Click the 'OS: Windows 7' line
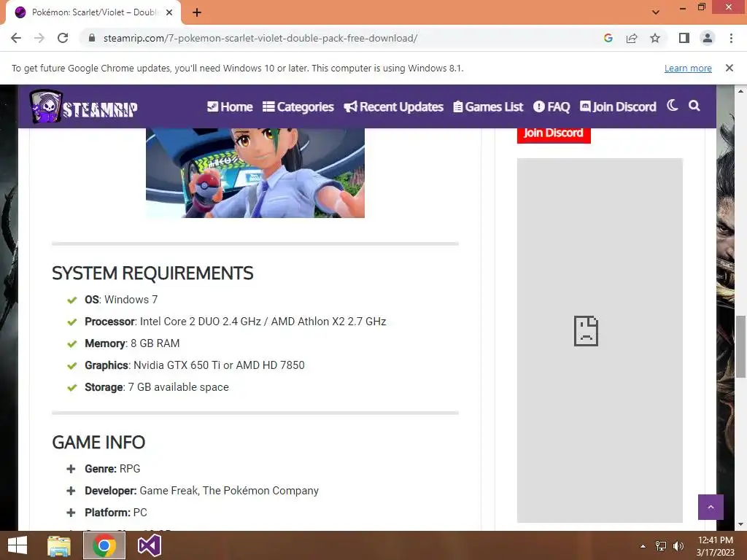This screenshot has height=560, width=747. point(121,300)
